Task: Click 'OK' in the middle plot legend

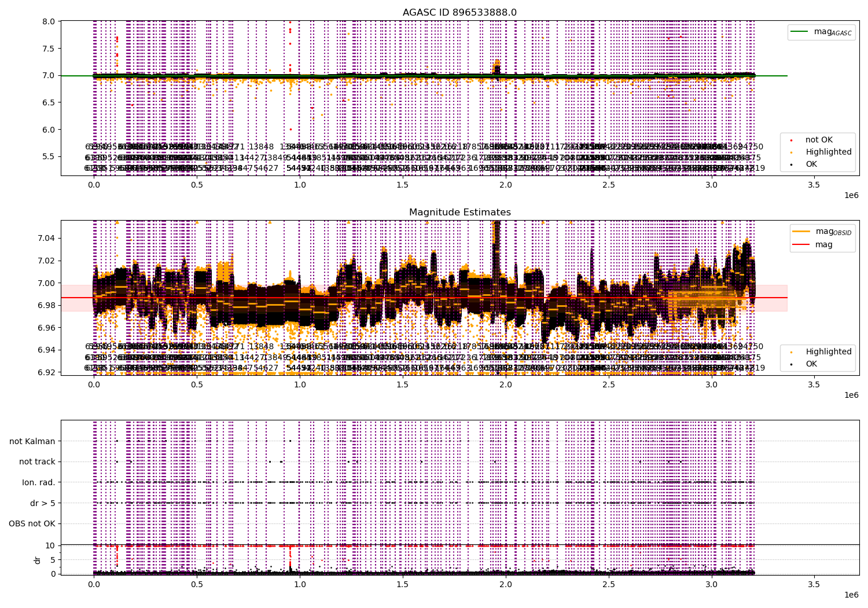Action: pyautogui.click(x=811, y=364)
